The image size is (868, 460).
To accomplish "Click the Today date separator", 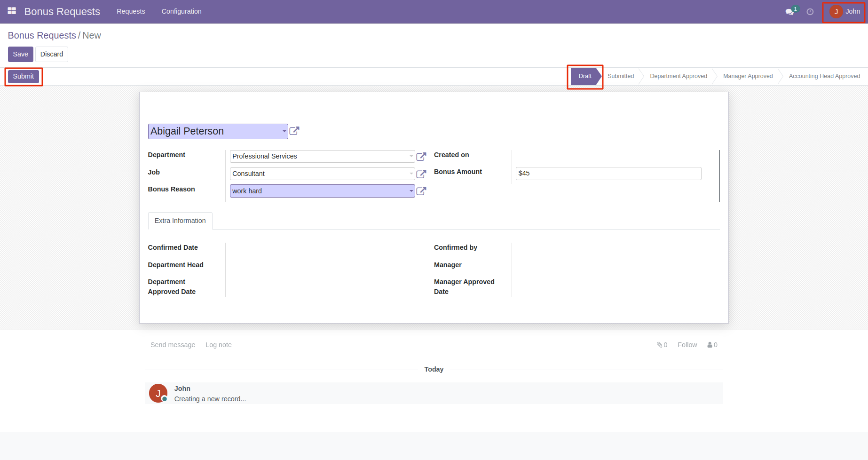I will 434,369.
